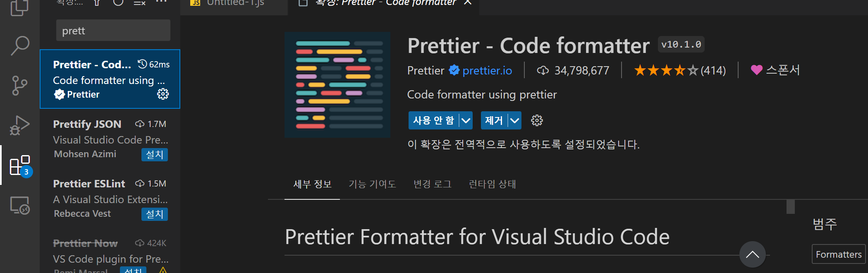Open extensions view more actions menu

161,2
